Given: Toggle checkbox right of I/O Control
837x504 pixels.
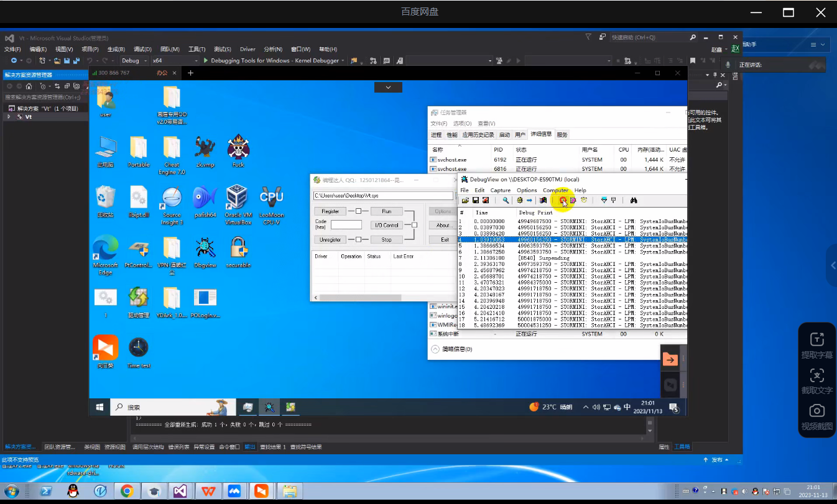Looking at the screenshot, I should click(x=415, y=225).
